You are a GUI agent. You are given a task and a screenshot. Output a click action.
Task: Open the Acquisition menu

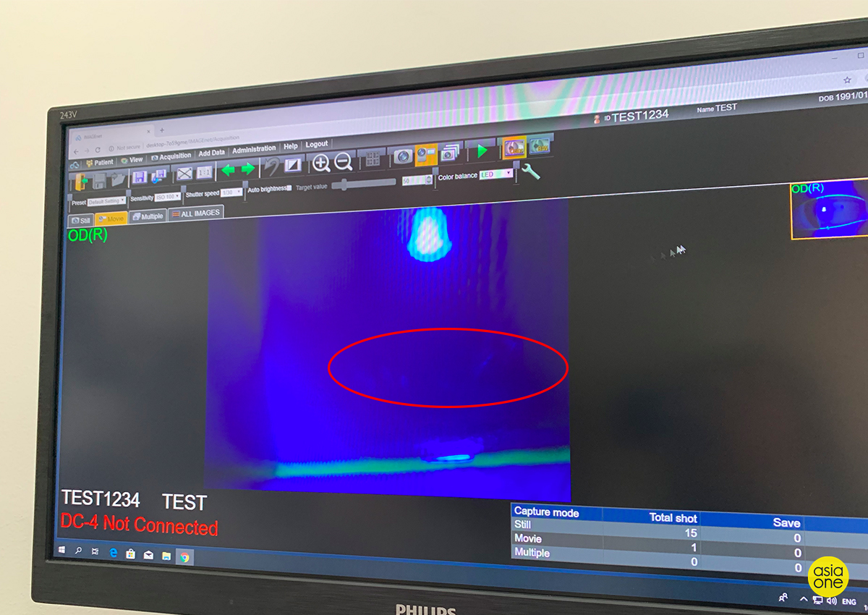point(171,157)
